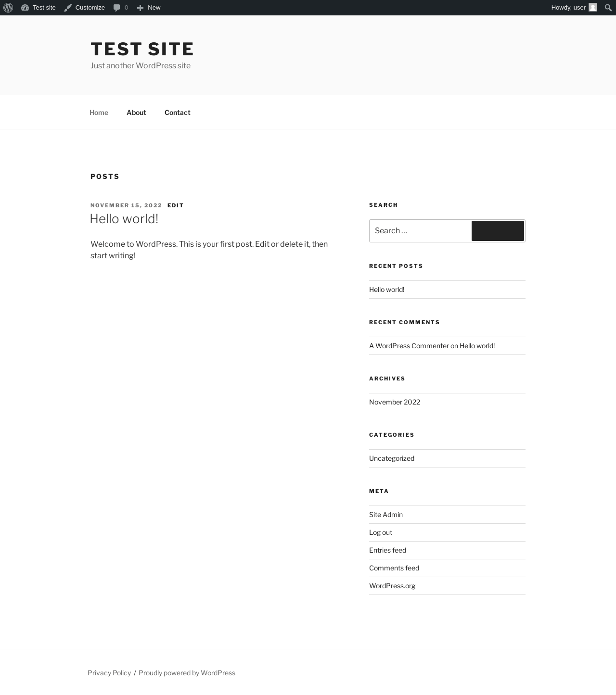
Task: Open the Uncategorized category link
Action: point(392,458)
